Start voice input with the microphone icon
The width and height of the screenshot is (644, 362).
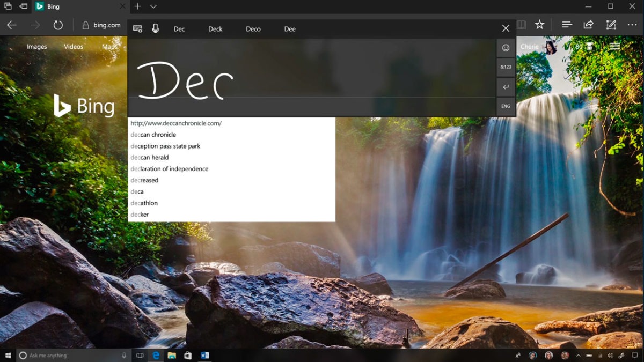click(x=156, y=28)
